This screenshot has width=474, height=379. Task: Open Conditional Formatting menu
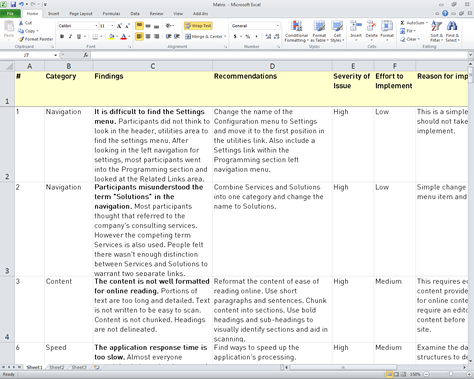coord(296,31)
